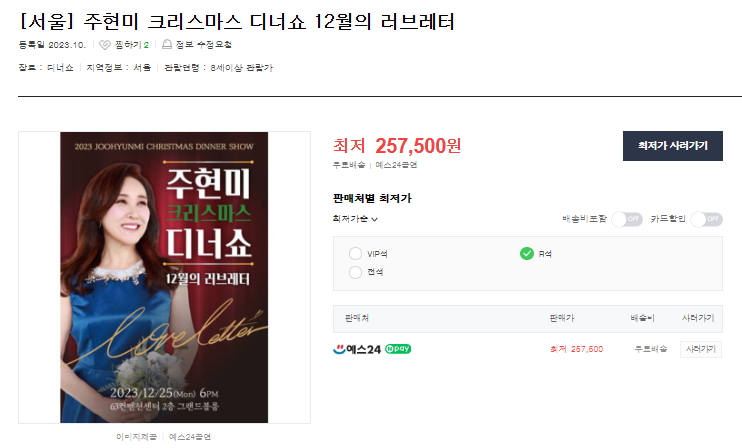Screen dimensions: 742x448
Task: Toggle the 카드할인 switch
Action: (x=707, y=219)
